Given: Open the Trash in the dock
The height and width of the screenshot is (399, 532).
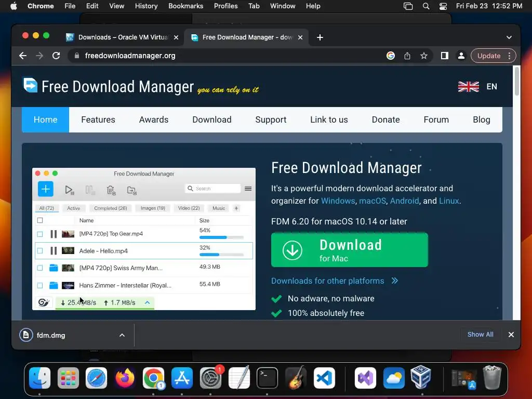Looking at the screenshot, I should coord(492,377).
